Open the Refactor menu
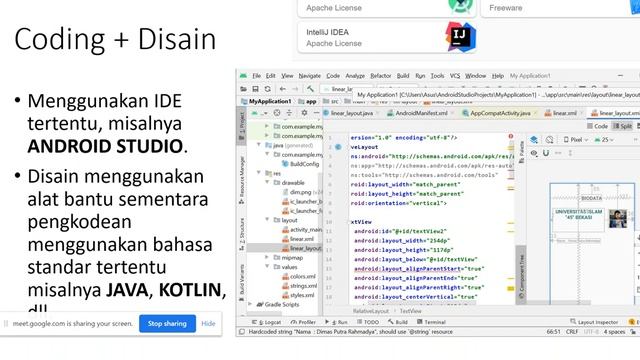The height and width of the screenshot is (360, 640). [x=380, y=76]
